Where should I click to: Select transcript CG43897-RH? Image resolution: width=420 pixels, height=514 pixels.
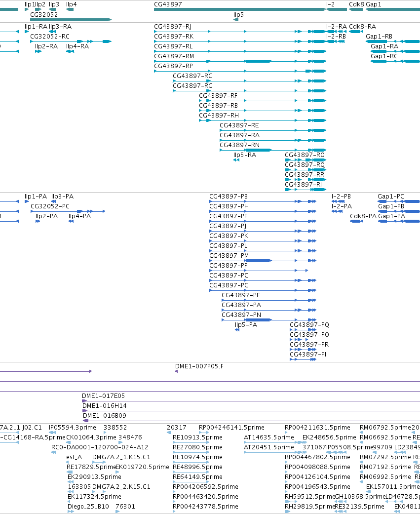coord(219,115)
